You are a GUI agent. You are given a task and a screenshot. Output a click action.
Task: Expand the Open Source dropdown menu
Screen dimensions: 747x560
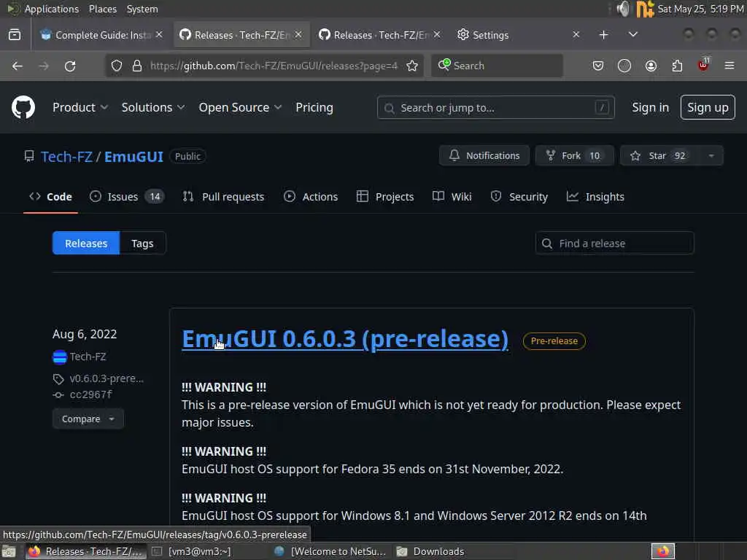[240, 108]
